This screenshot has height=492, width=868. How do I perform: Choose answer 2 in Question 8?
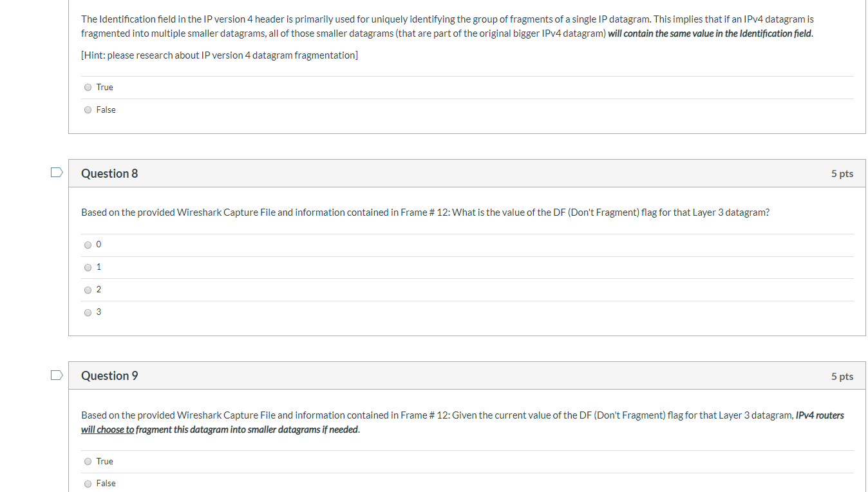88,290
